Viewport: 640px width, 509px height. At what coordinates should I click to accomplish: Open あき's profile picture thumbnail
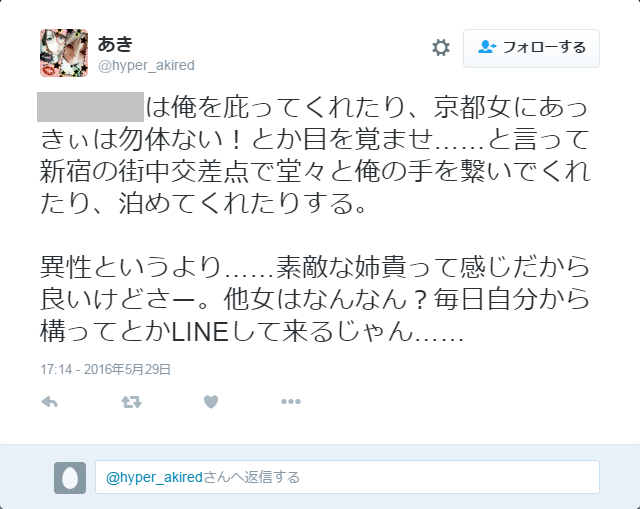pyautogui.click(x=64, y=53)
